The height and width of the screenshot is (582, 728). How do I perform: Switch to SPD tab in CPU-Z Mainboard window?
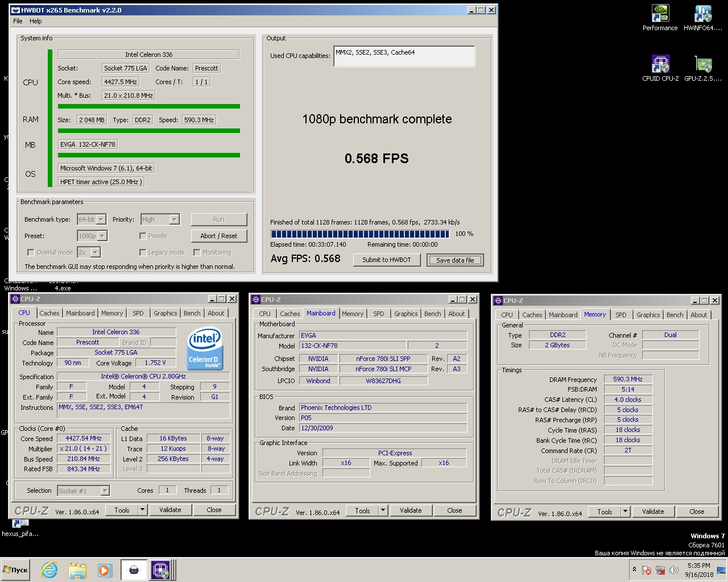point(379,314)
